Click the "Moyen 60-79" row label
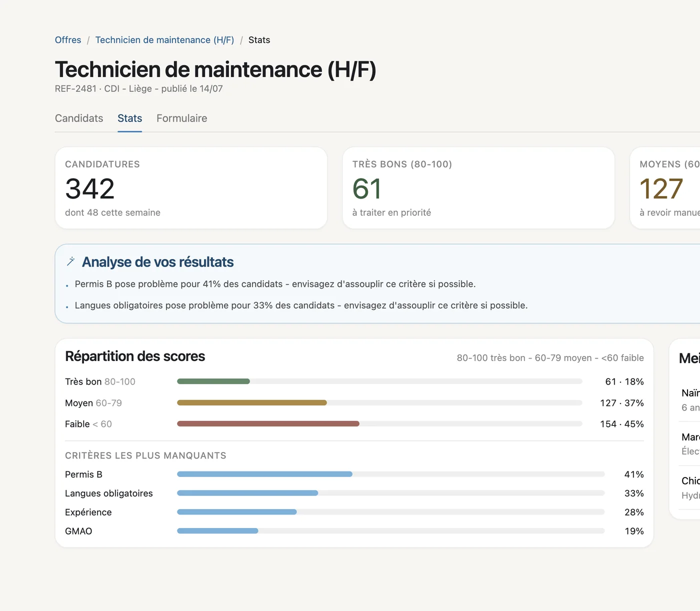The width and height of the screenshot is (700, 611). tap(93, 403)
